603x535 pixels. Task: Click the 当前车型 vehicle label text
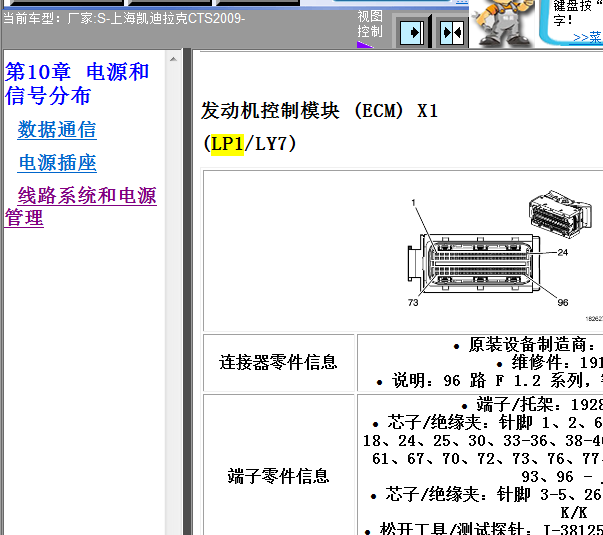[x=124, y=18]
